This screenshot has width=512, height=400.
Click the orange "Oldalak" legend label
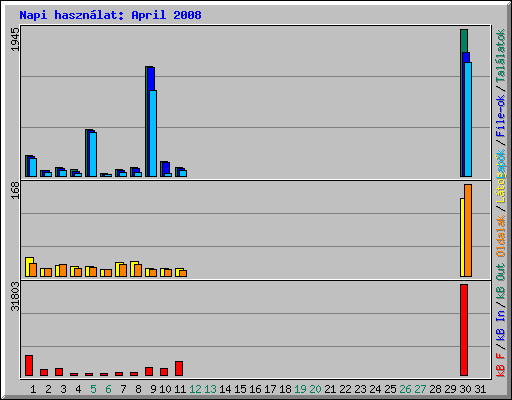click(x=501, y=236)
